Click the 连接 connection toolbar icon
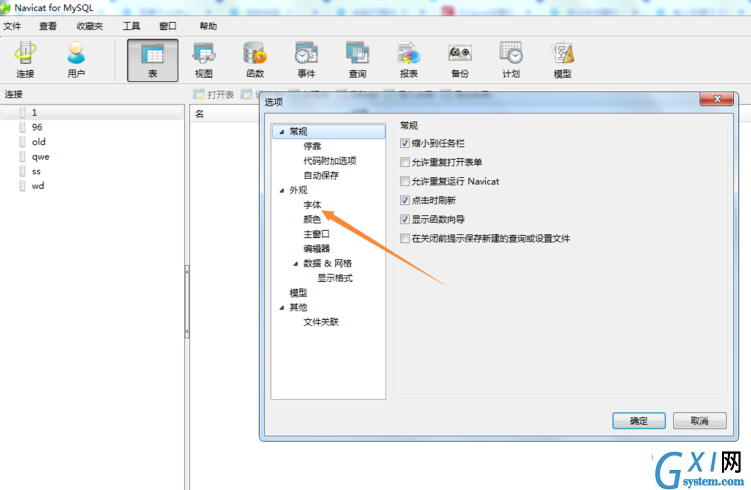This screenshot has height=490, width=751. (25, 60)
